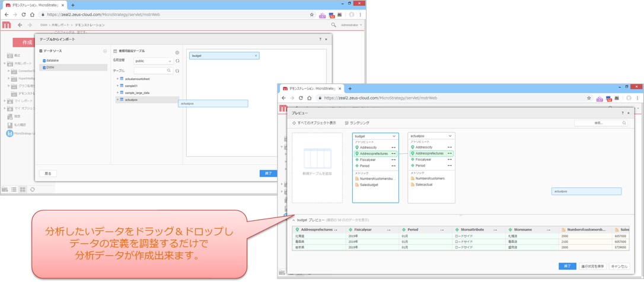
Task: Select Numberofcustomers metric in actualpos
Action: (x=430, y=178)
